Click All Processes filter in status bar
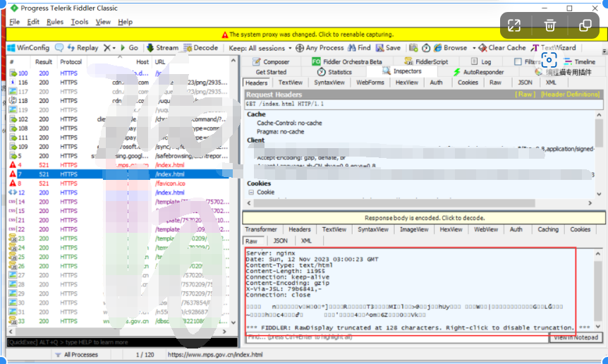Viewport: 608px width, 364px height. coord(77,354)
